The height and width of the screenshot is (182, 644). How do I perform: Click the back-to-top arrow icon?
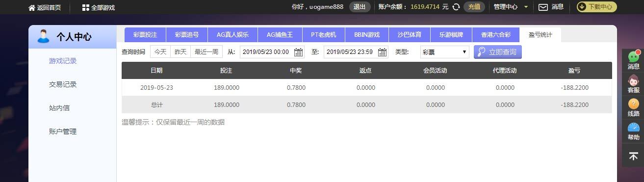point(633,156)
